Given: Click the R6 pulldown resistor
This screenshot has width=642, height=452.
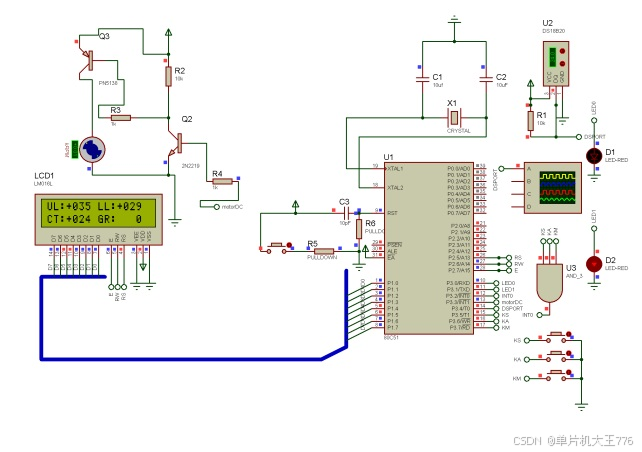Looking at the screenshot, I should pyautogui.click(x=359, y=229).
